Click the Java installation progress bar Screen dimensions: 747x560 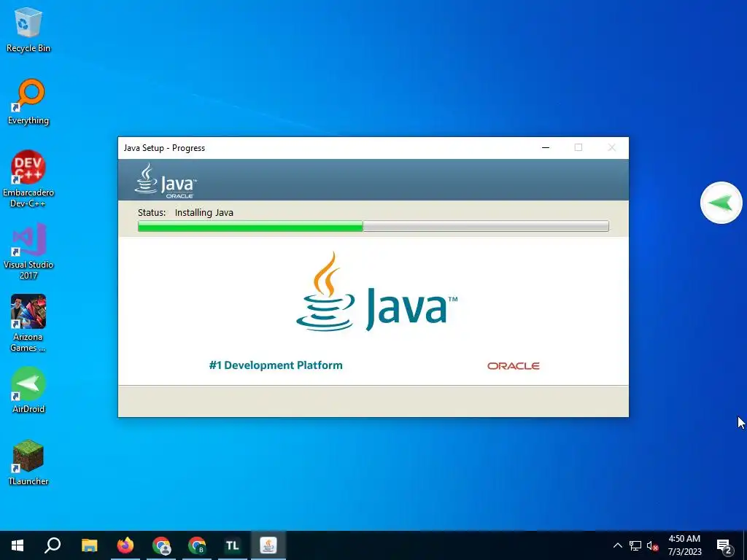click(373, 226)
